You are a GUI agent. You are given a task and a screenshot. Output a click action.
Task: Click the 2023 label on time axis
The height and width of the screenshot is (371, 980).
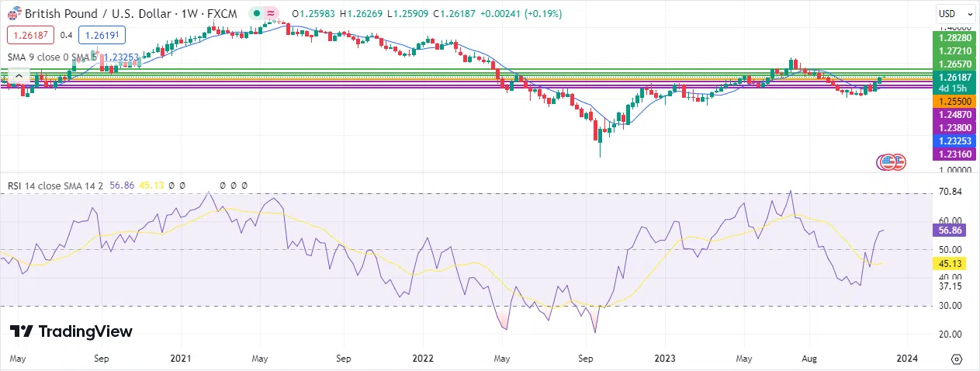tap(664, 359)
